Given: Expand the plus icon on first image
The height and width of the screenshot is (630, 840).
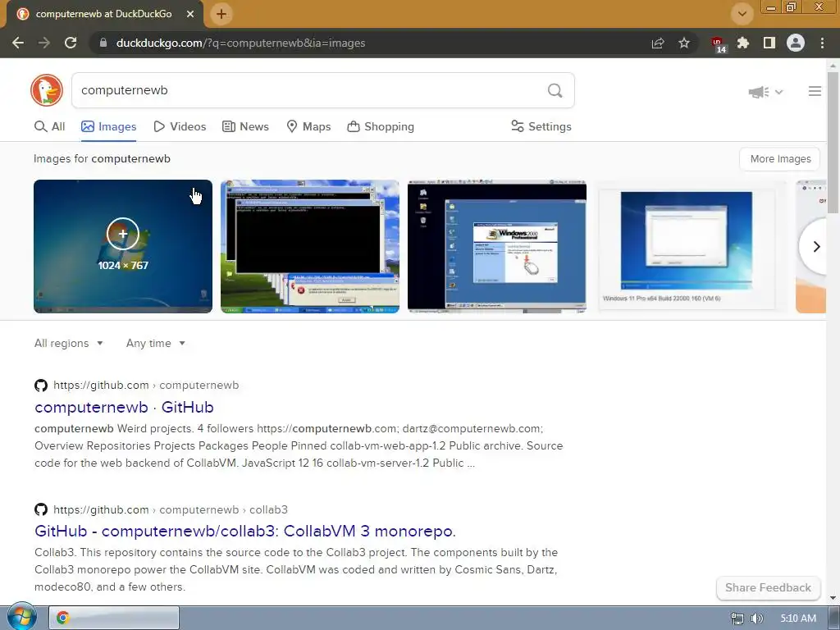Looking at the screenshot, I should (123, 234).
